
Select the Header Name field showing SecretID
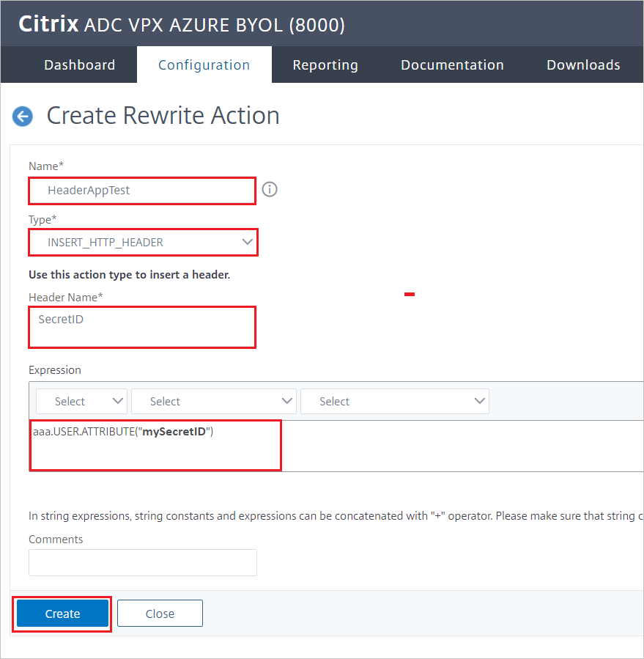(141, 327)
